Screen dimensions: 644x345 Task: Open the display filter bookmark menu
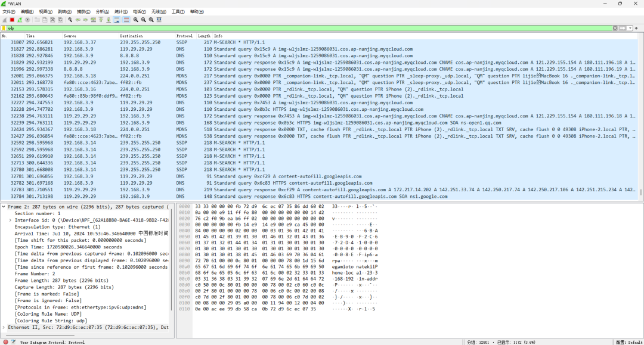pyautogui.click(x=4, y=29)
